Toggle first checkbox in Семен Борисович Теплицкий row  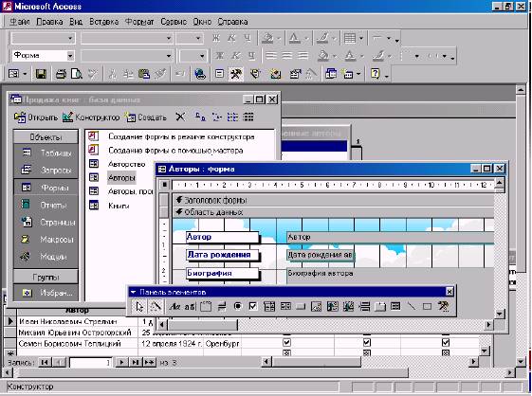click(x=286, y=343)
